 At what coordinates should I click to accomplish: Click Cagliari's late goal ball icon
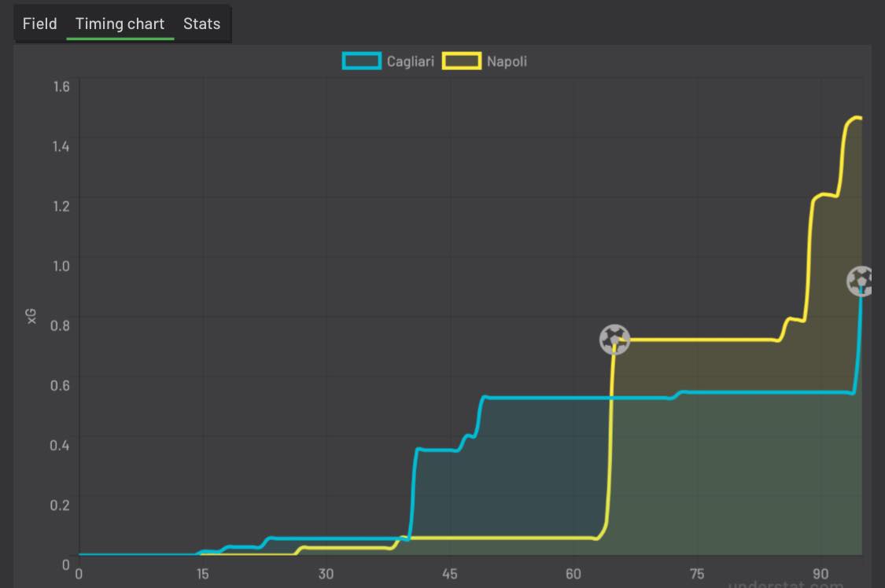coord(861,281)
